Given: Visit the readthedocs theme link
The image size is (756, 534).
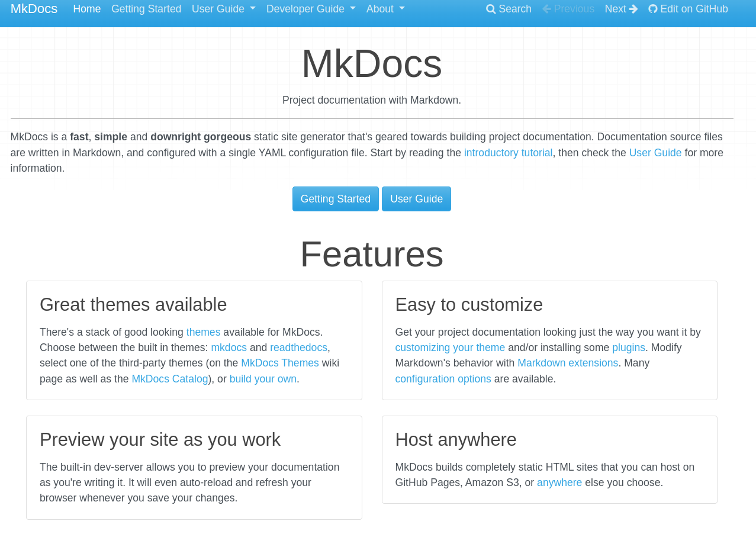Looking at the screenshot, I should (x=298, y=348).
